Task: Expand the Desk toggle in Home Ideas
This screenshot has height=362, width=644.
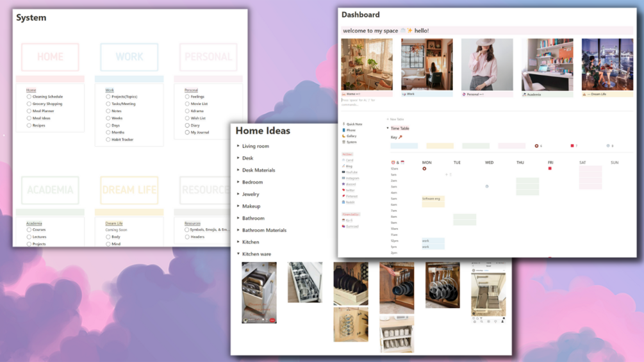Action: (238, 158)
